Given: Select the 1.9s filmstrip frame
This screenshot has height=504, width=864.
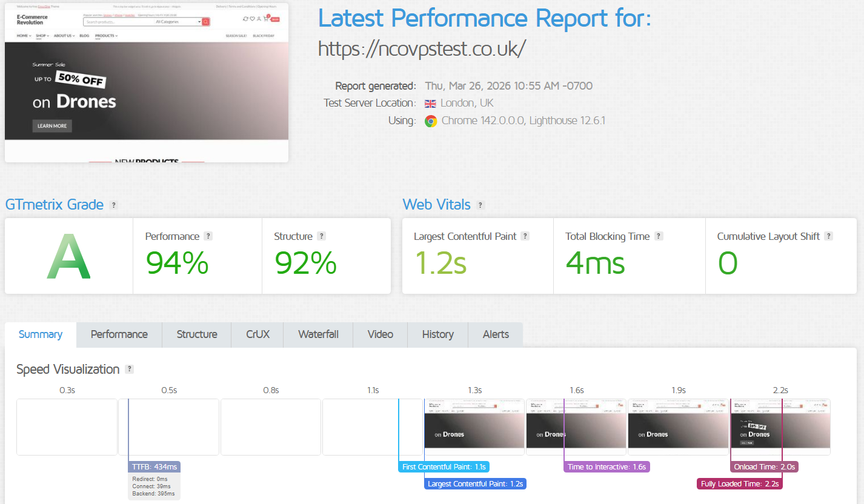Looking at the screenshot, I should pyautogui.click(x=678, y=426).
